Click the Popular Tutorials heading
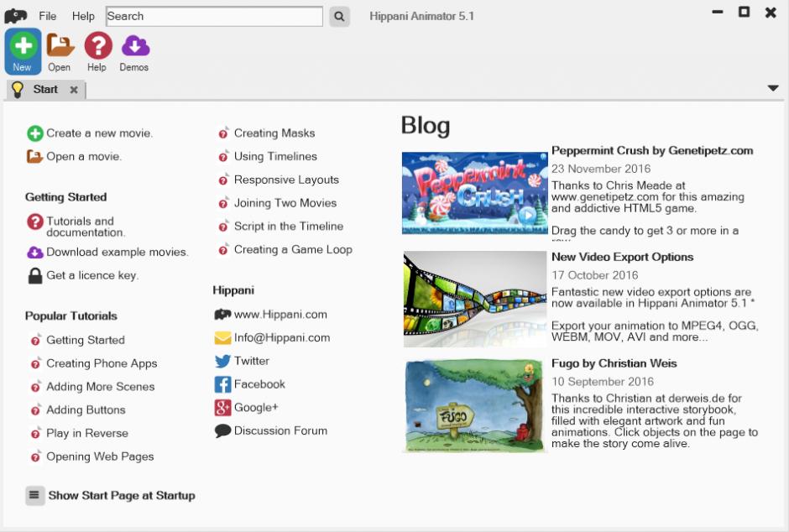789x532 pixels. (x=71, y=316)
